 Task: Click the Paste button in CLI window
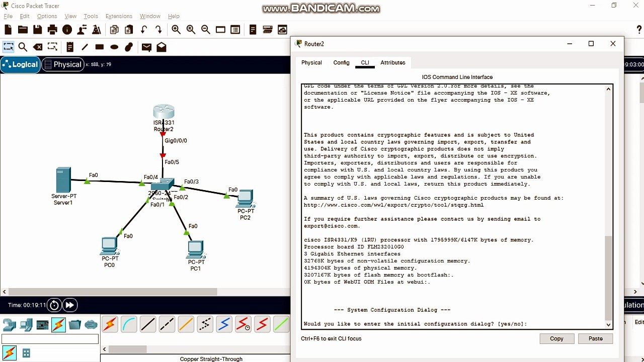[595, 339]
